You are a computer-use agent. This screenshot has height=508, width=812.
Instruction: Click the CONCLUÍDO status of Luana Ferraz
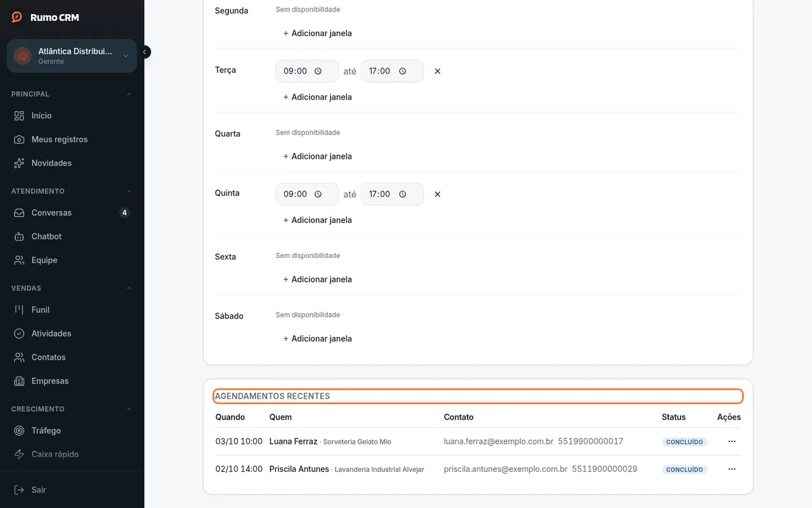pyautogui.click(x=684, y=442)
